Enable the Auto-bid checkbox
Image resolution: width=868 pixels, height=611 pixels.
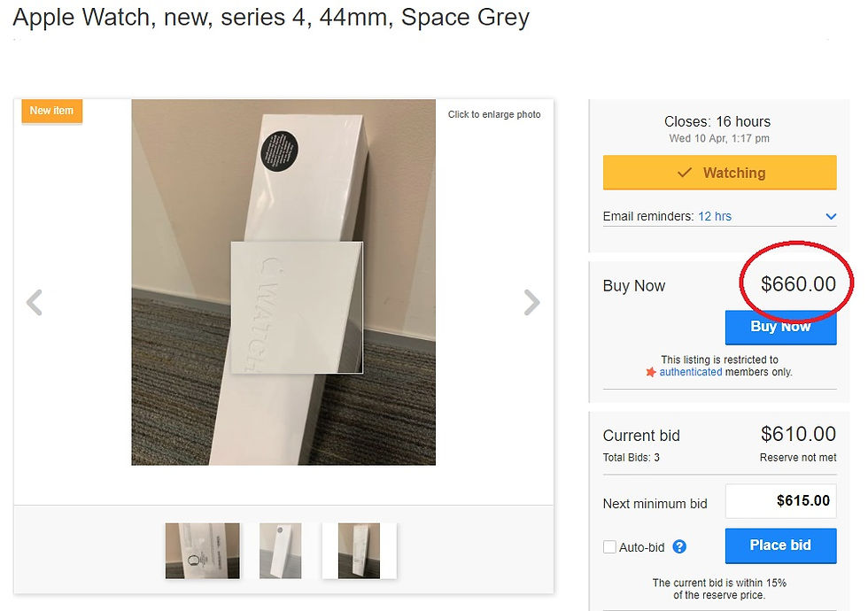[608, 547]
